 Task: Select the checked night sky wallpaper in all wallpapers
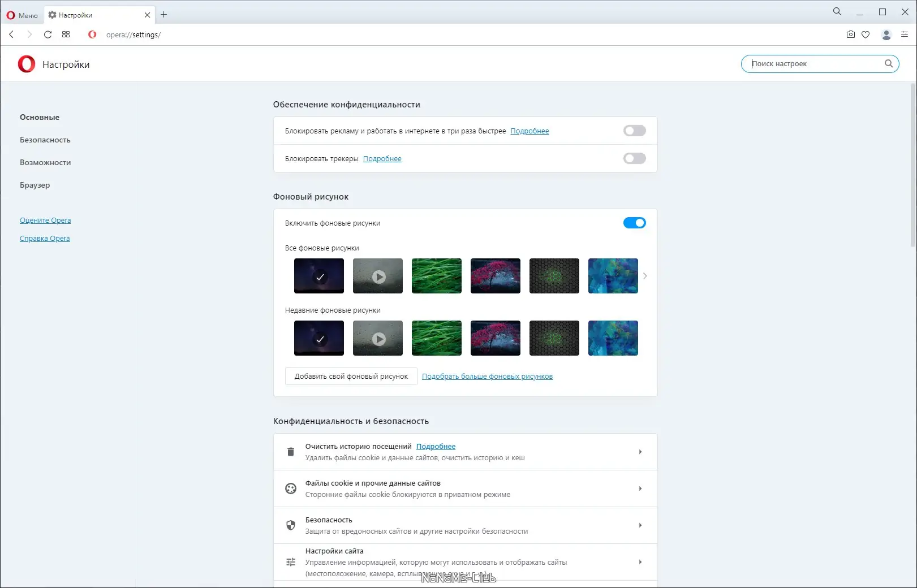click(319, 276)
